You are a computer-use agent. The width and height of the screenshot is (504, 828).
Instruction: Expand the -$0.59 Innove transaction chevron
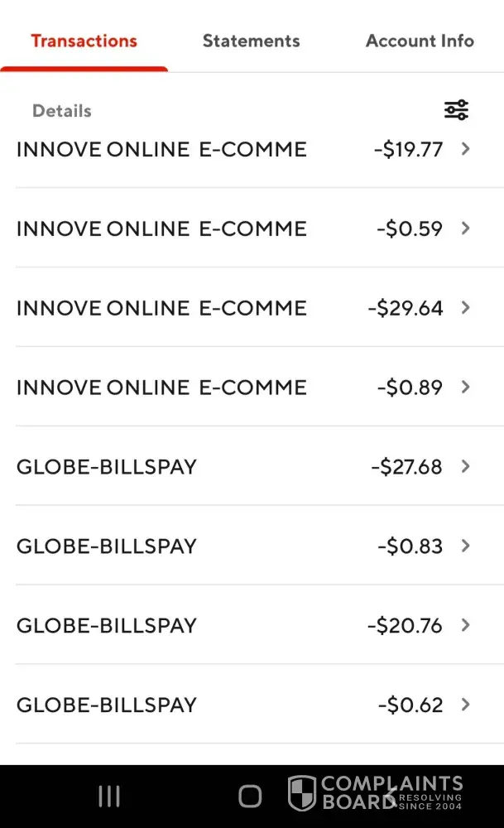(x=465, y=229)
